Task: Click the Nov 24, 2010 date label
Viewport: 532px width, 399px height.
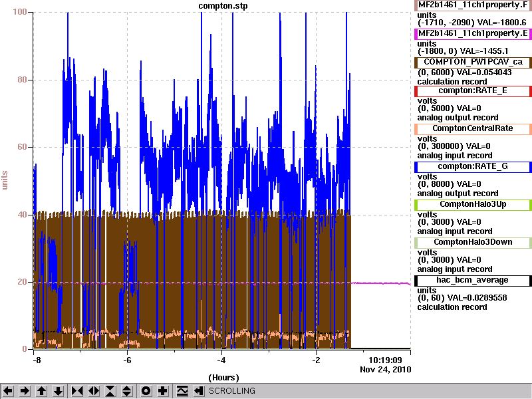Action: click(x=386, y=370)
